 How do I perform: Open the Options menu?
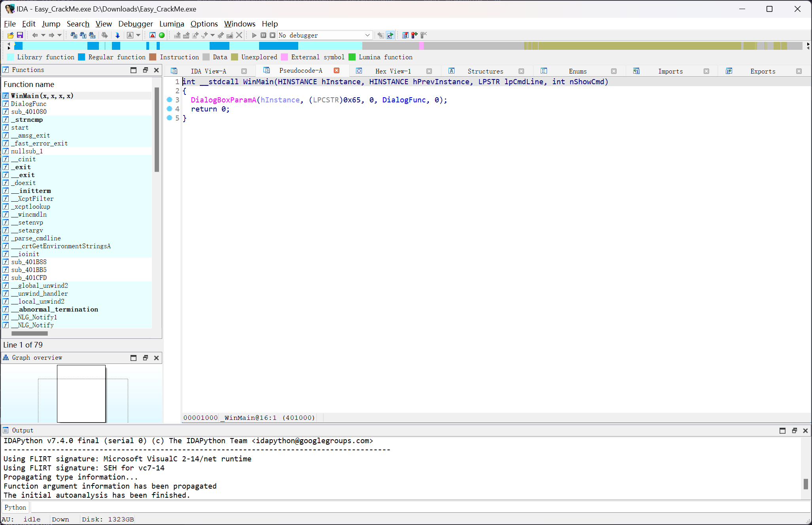coord(204,24)
